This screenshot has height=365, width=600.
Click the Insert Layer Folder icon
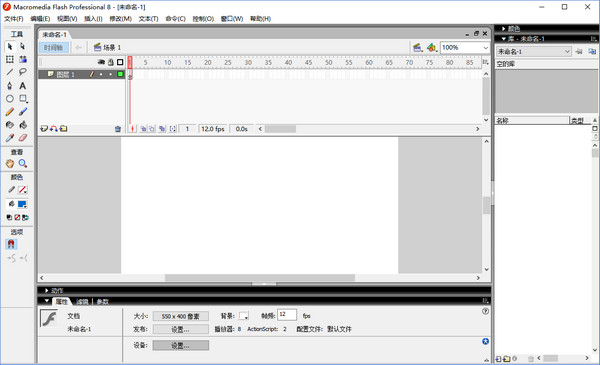pyautogui.click(x=64, y=129)
